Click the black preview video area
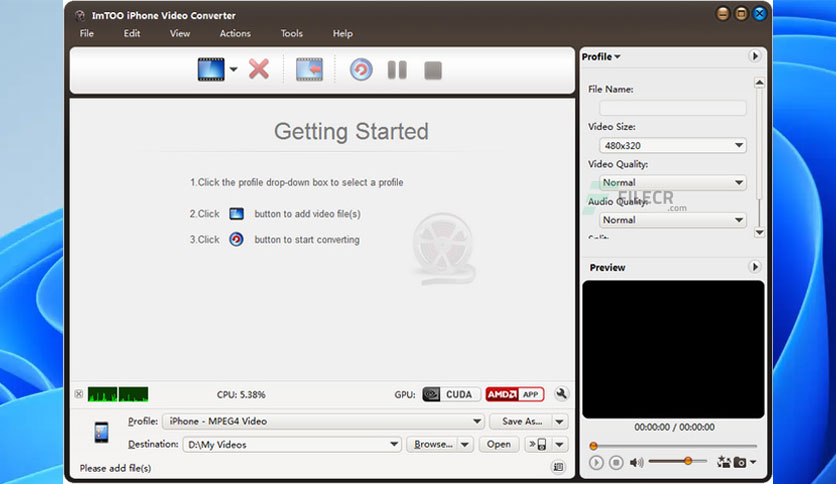 coord(673,349)
